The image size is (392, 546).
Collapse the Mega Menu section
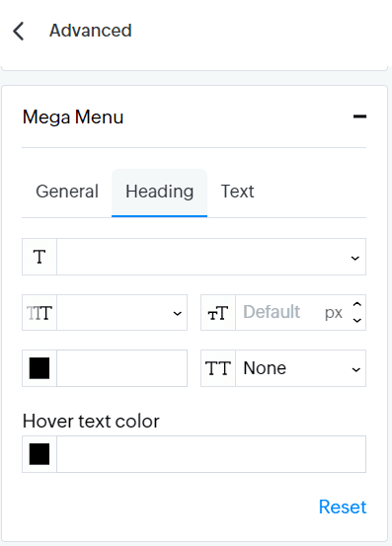pos(359,117)
